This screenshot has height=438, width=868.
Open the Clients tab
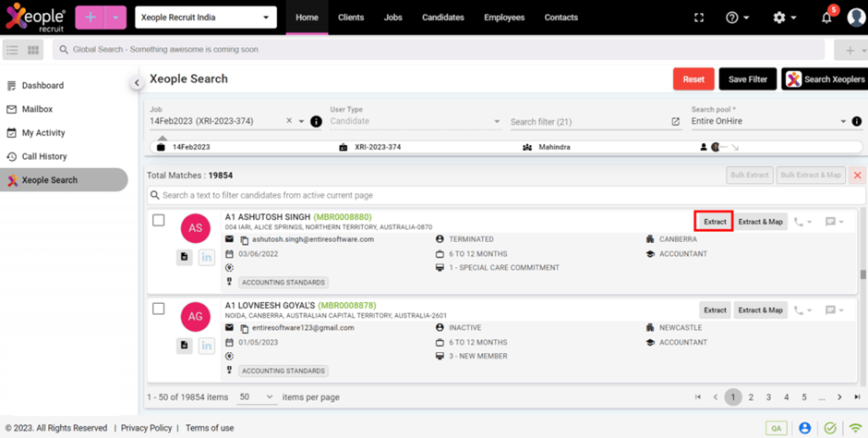351,18
